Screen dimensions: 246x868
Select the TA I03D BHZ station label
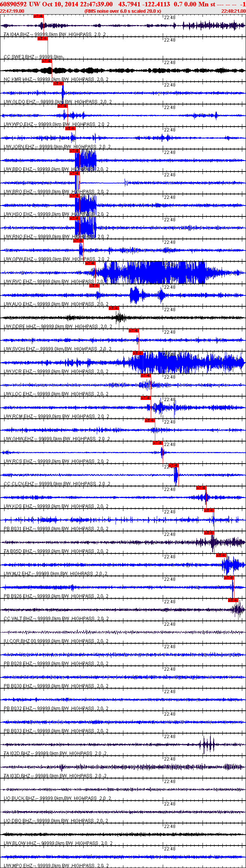pyautogui.click(x=17, y=776)
